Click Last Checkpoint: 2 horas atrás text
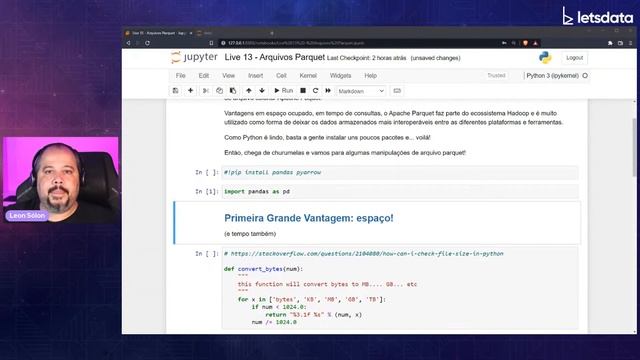640x360 pixels. [367, 58]
